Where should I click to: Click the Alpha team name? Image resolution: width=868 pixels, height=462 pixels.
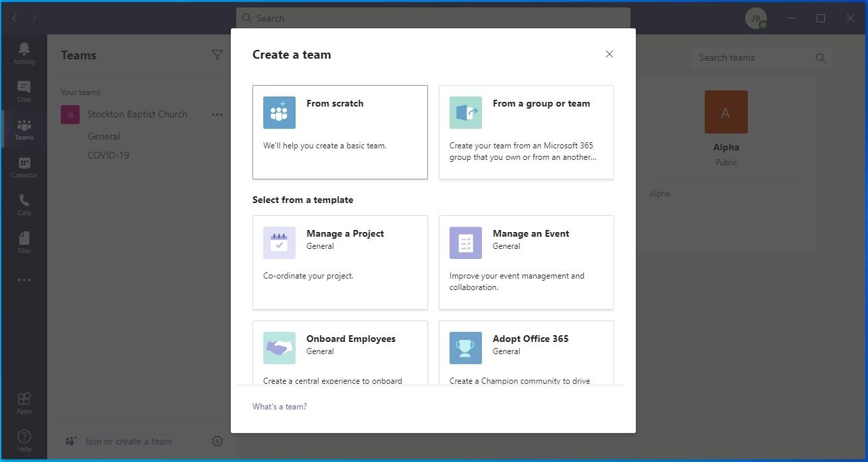click(x=726, y=147)
